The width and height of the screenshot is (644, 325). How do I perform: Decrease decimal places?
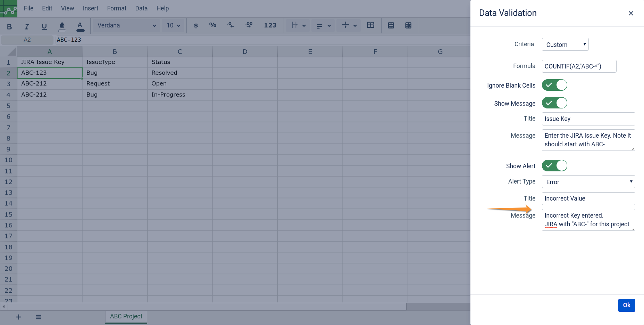(x=231, y=25)
